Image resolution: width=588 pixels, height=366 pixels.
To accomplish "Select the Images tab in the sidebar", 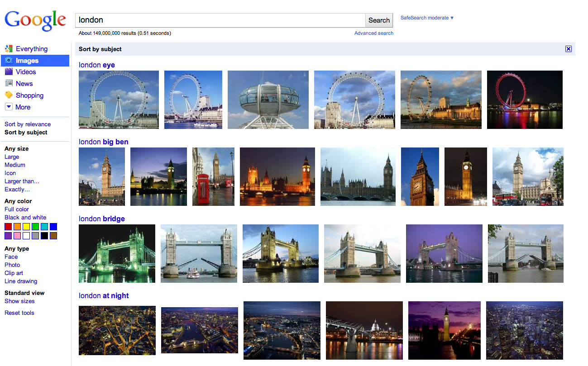I will click(35, 61).
